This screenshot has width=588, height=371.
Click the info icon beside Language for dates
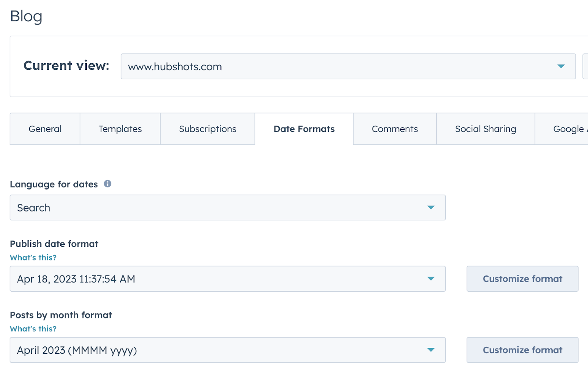107,184
